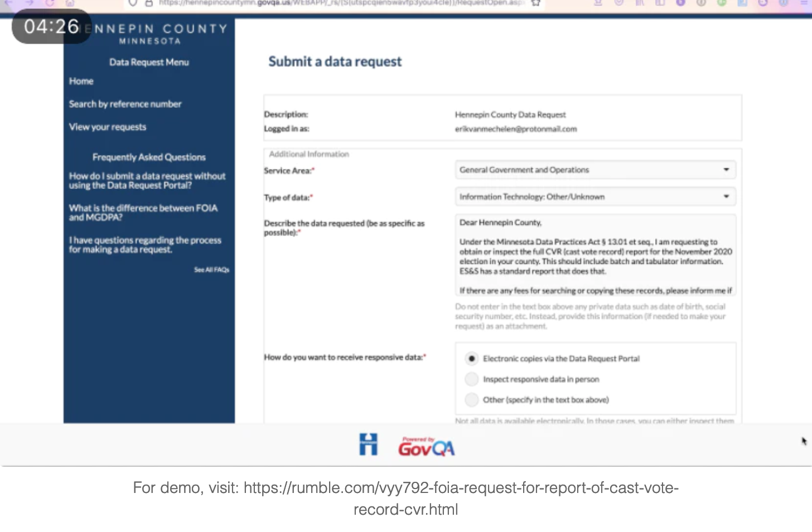Select Electronic copies via the Data Request Portal
Viewport: 812px width, 532px height.
pyautogui.click(x=472, y=359)
